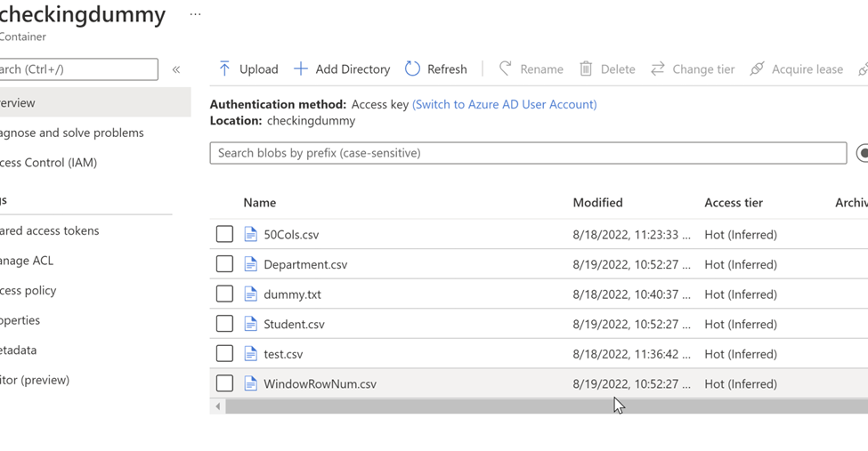
Task: Click the Delete trash can icon
Action: [586, 68]
